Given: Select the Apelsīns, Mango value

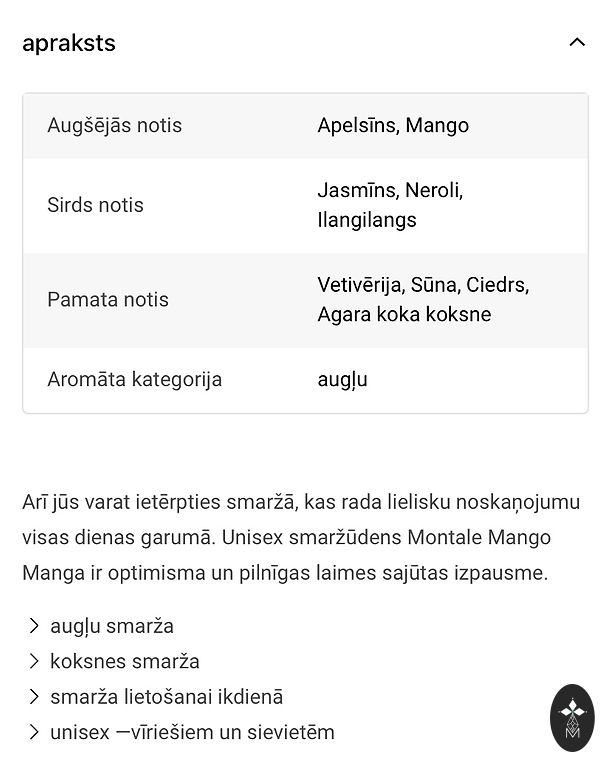Looking at the screenshot, I should pos(393,125).
